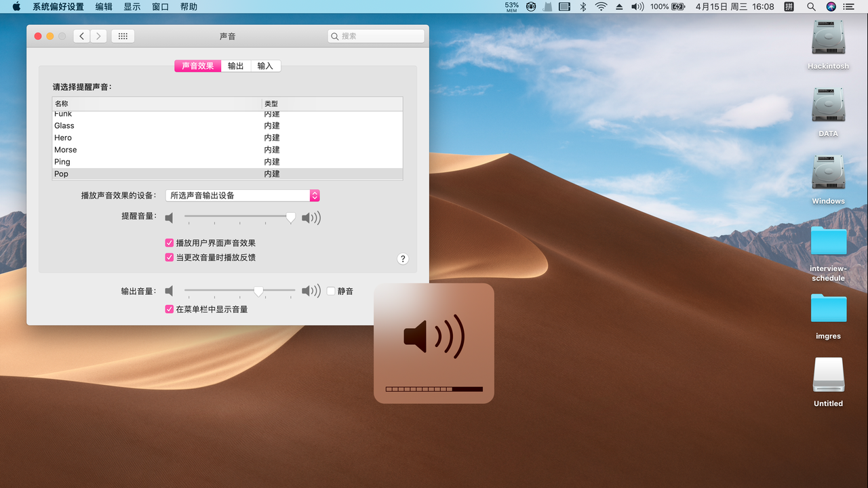
Task: Click in the 搜索 search field
Action: click(x=376, y=36)
